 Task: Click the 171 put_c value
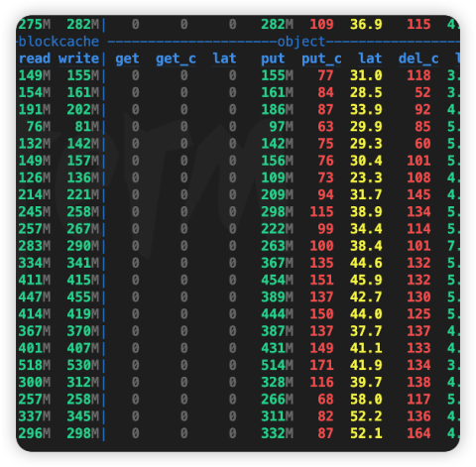point(321,365)
